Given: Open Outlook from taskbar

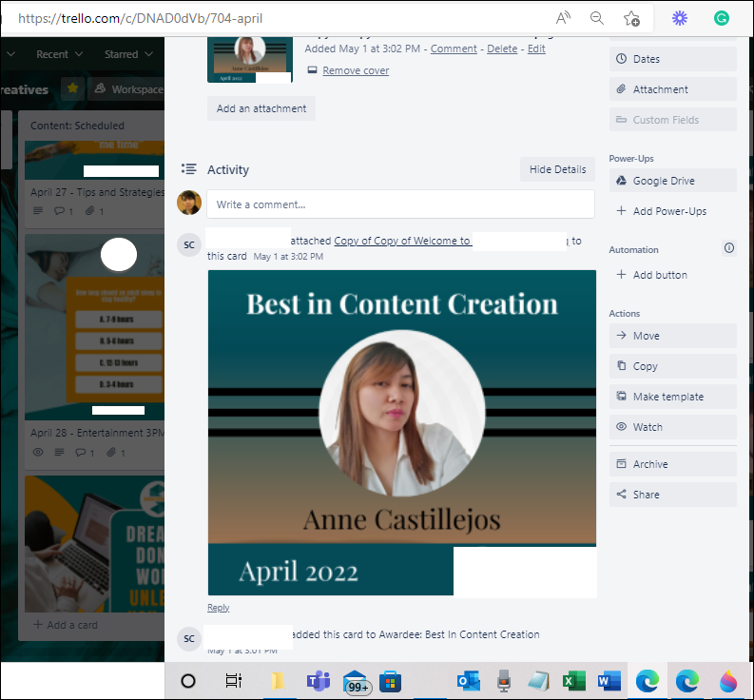Looking at the screenshot, I should (469, 681).
